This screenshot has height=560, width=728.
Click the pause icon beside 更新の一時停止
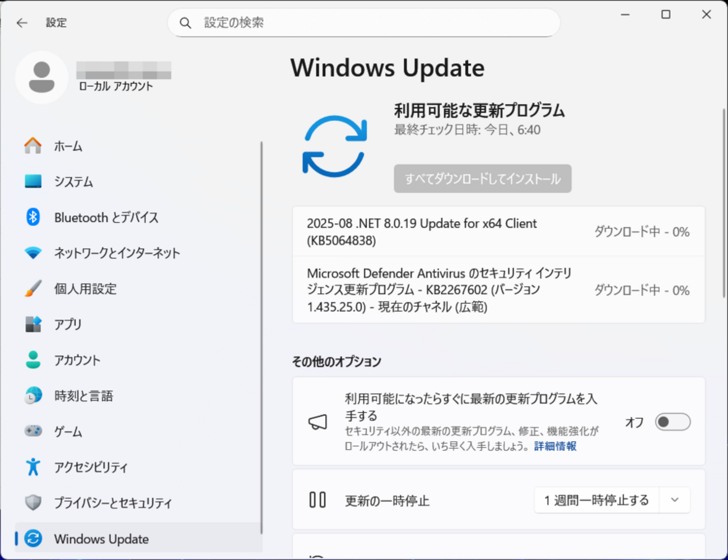318,500
